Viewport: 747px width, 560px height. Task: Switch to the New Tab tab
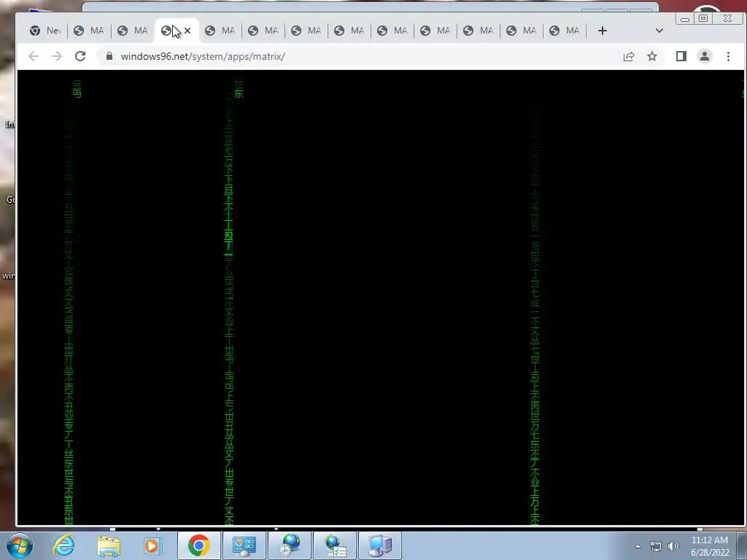pyautogui.click(x=45, y=31)
